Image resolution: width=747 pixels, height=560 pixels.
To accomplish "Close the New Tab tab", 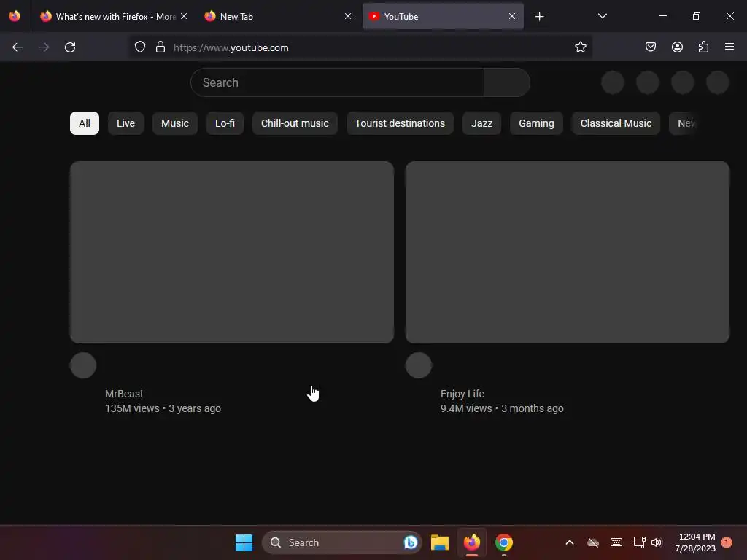I will click(x=348, y=16).
